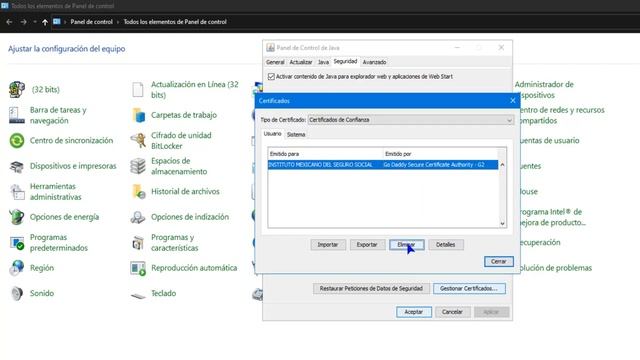Expand breadcrumb chevron after Panel de control
Viewport: 640px width, 360px height.
pos(118,22)
